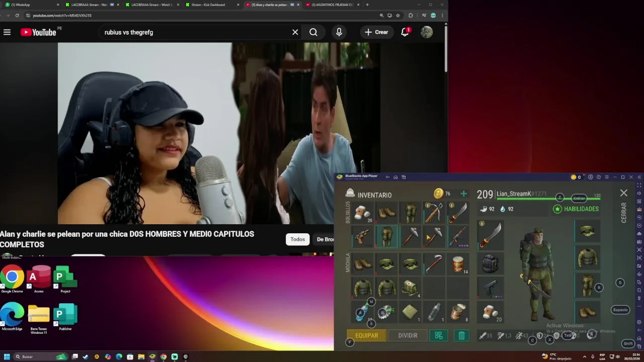Switch to the WhatsApp browser tab
Viewport: 644px width, 362px height.
click(x=31, y=5)
